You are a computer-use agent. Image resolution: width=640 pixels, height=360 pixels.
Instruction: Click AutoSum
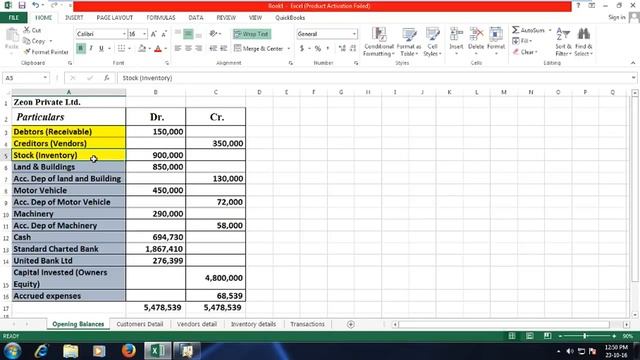529,30
